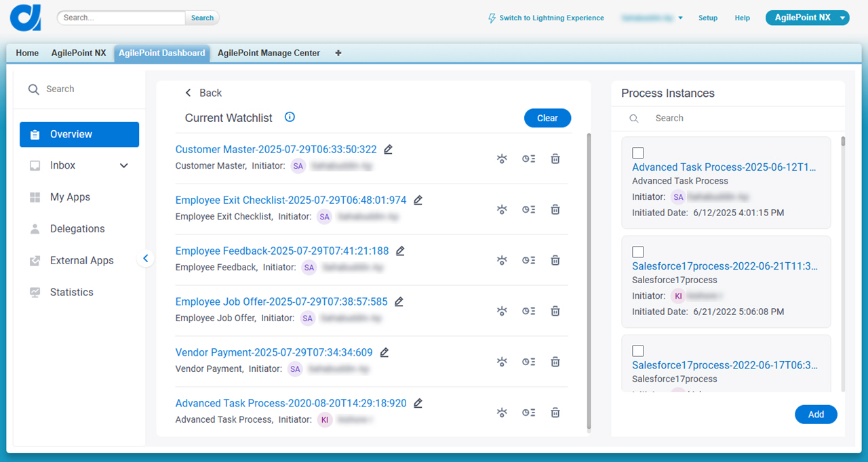Click the Add button in Process Instances
The height and width of the screenshot is (462, 868).
[816, 414]
